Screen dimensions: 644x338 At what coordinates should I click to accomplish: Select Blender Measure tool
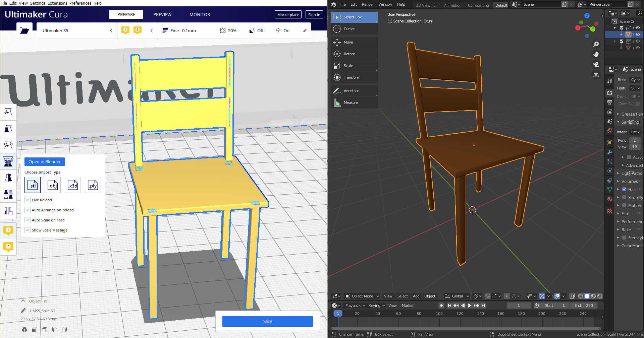(354, 103)
